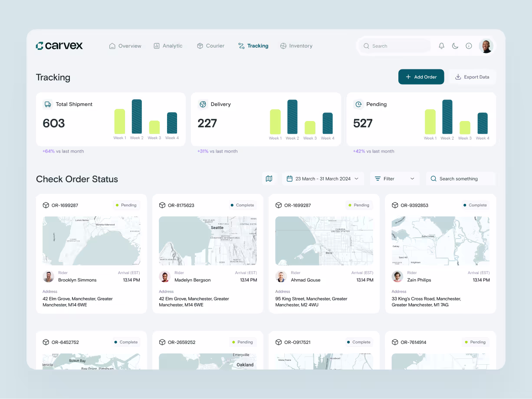
Task: Open the map view icon near Check Order Status
Action: point(269,178)
